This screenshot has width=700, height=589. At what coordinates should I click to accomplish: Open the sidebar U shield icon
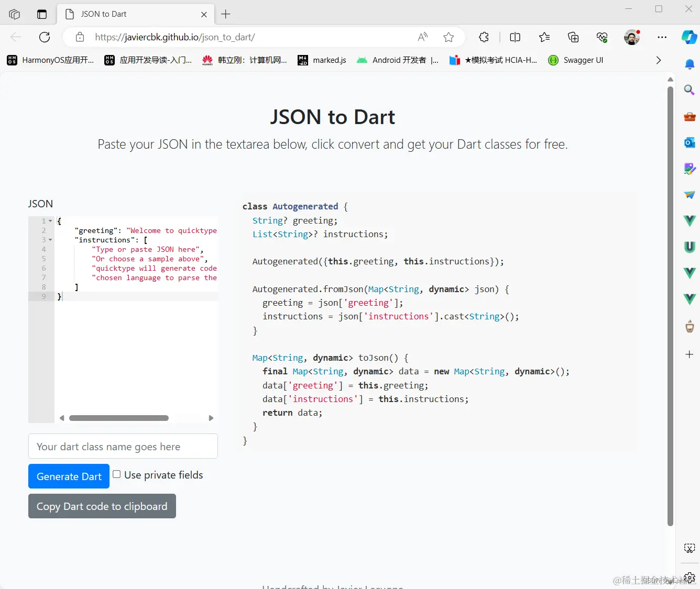click(690, 247)
